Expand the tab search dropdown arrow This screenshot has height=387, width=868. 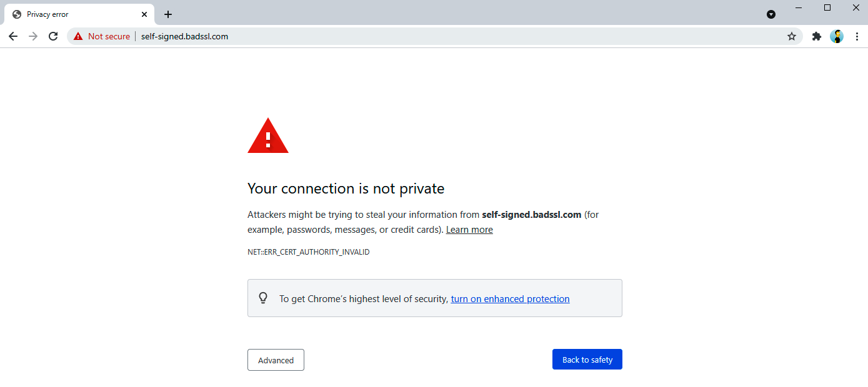coord(771,14)
